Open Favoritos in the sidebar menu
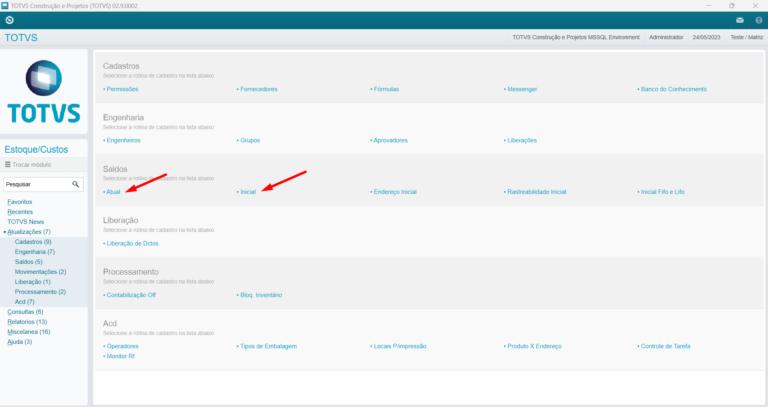 tap(19, 202)
